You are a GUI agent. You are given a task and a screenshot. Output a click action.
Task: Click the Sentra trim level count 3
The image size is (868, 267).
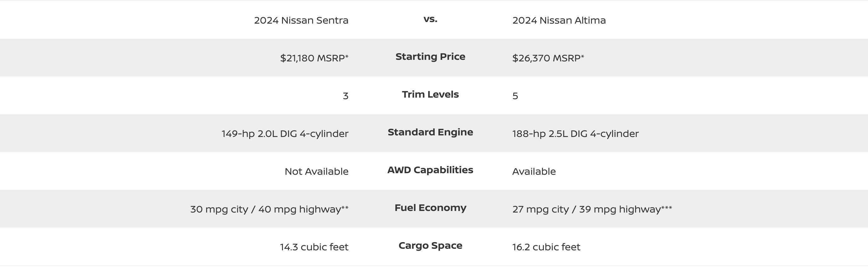[346, 96]
